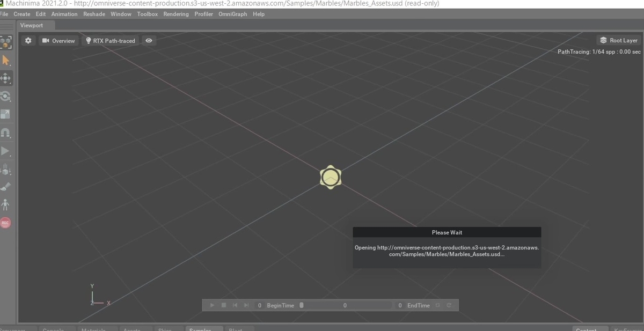The height and width of the screenshot is (331, 644).
Task: Click the light gizmo in viewport
Action: 331,176
